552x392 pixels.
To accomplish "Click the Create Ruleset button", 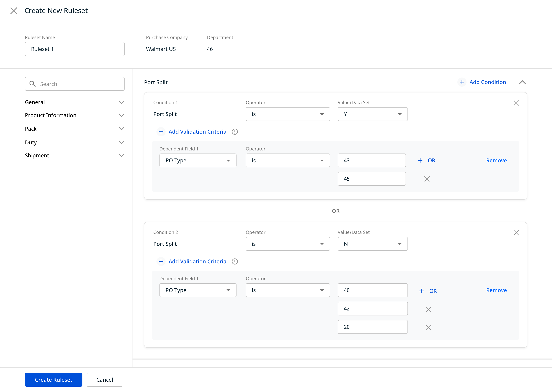I will pos(53,379).
